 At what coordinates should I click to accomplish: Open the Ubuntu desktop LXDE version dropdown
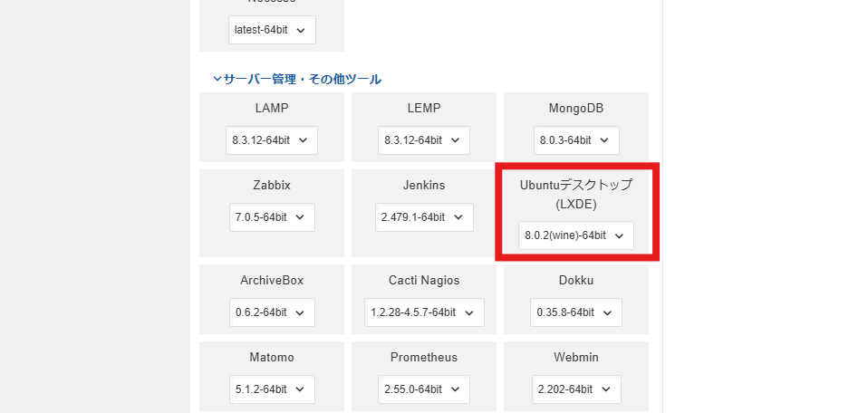point(575,235)
